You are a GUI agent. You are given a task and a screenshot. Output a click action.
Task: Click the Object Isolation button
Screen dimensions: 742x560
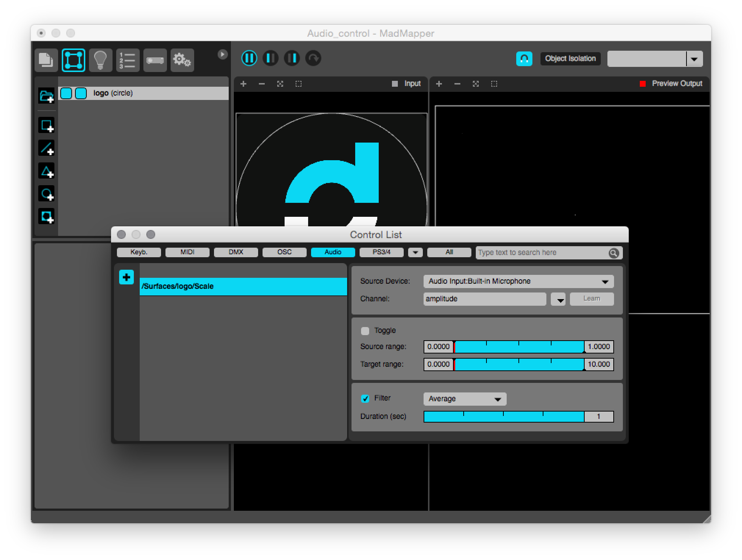[x=570, y=59]
